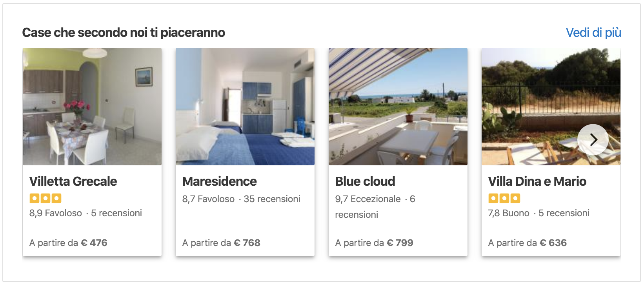This screenshot has height=286, width=644.
Task: Click the '€ 636' starting price
Action: (553, 243)
